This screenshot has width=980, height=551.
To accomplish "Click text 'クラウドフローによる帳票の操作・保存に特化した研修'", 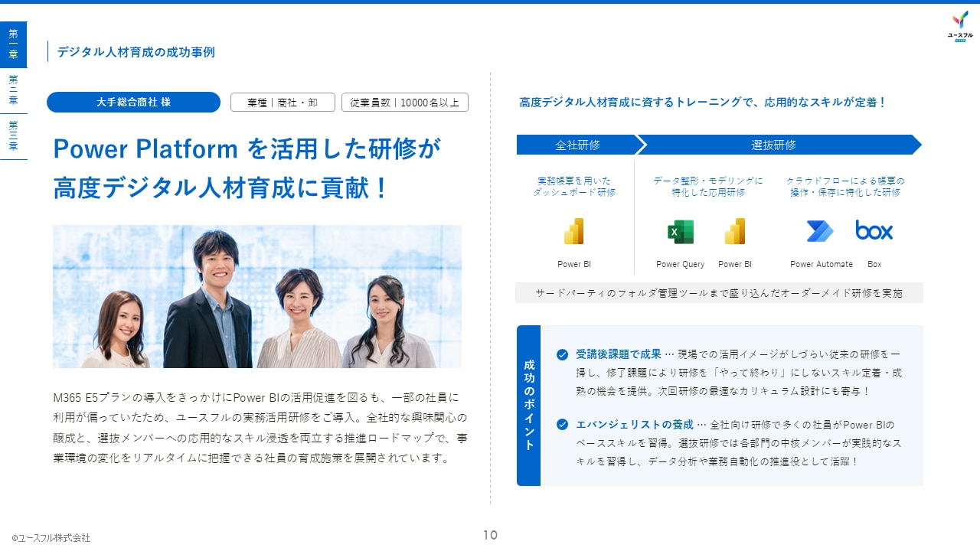I will [x=845, y=187].
